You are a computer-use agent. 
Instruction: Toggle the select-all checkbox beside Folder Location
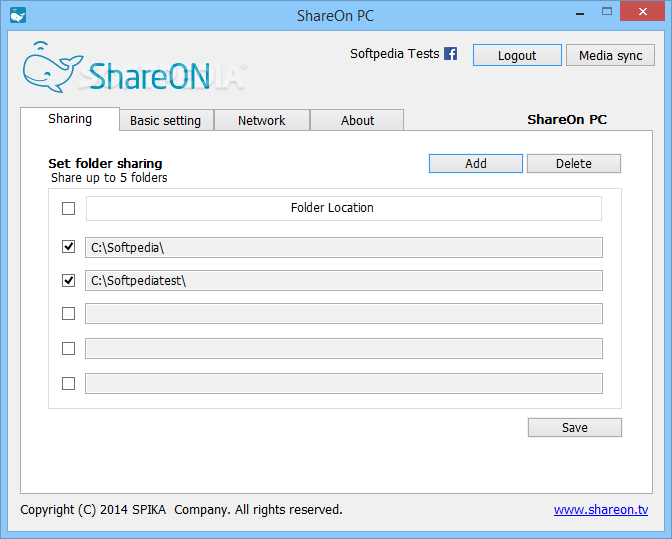click(x=69, y=209)
